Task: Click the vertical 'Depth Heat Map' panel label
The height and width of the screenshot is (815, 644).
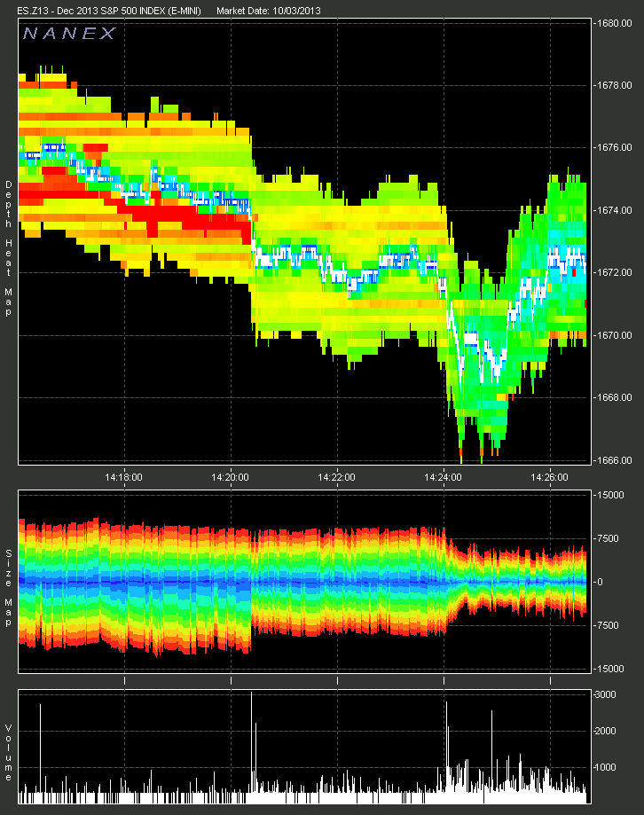Action: 8,248
